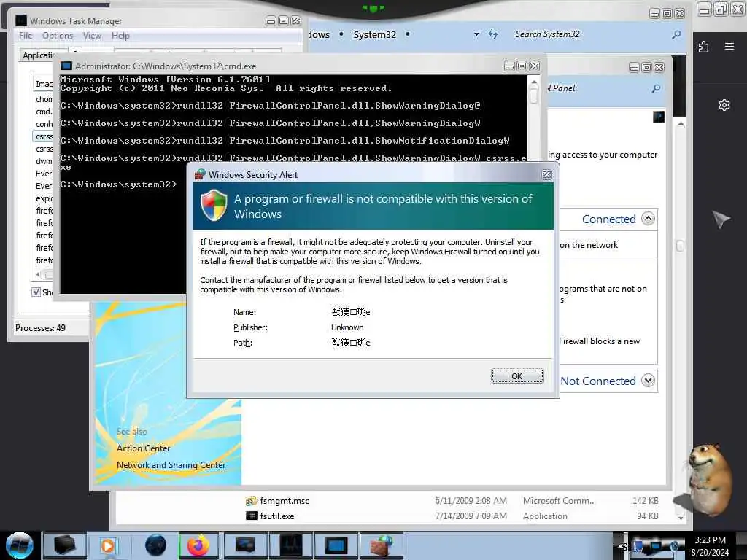
Task: Click the Action Center flag tray icon
Action: click(638, 545)
